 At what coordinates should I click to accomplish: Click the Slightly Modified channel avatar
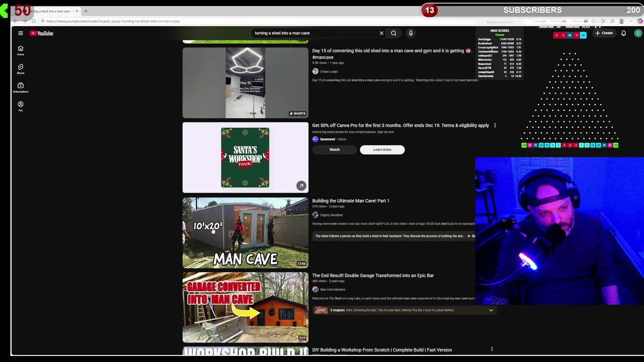315,215
